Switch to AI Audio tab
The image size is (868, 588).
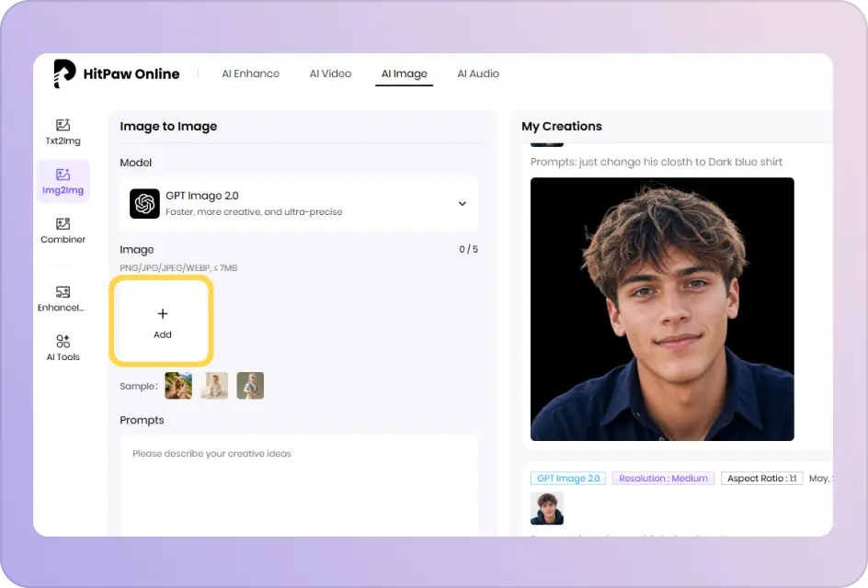tap(478, 73)
